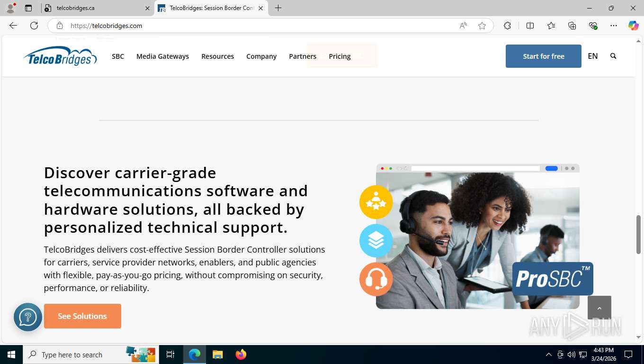The width and height of the screenshot is (644, 364).
Task: Close the telcobridges.ca tab
Action: [x=147, y=8]
